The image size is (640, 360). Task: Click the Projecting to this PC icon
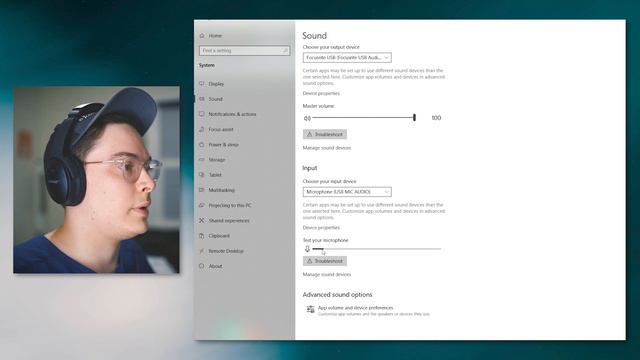click(202, 205)
